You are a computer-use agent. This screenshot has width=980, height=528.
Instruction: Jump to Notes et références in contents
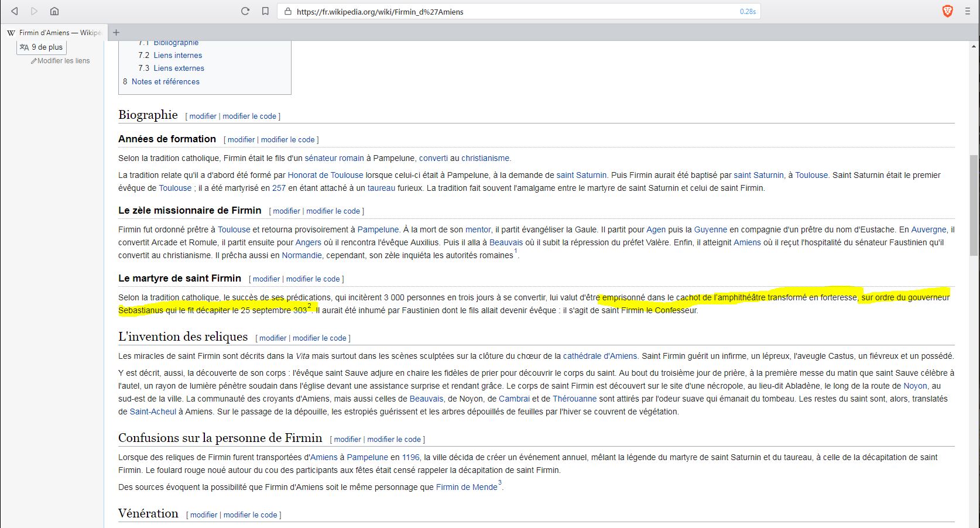coord(165,82)
